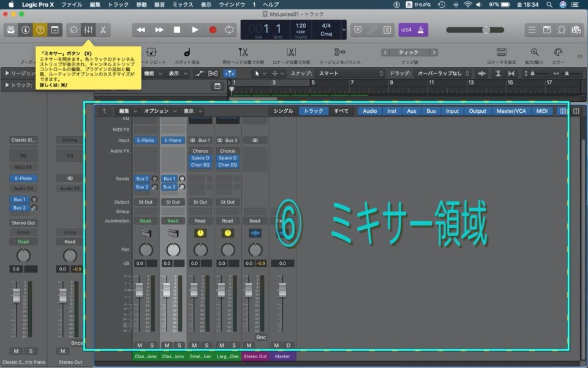Open the Library panel from control bar
Screen dimensions: 588x368
point(11,29)
